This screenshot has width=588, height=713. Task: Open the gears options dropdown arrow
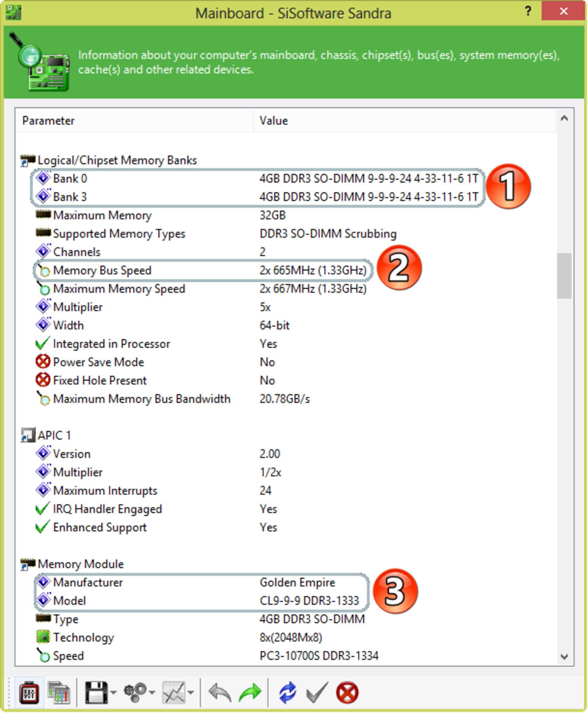pyautogui.click(x=152, y=693)
